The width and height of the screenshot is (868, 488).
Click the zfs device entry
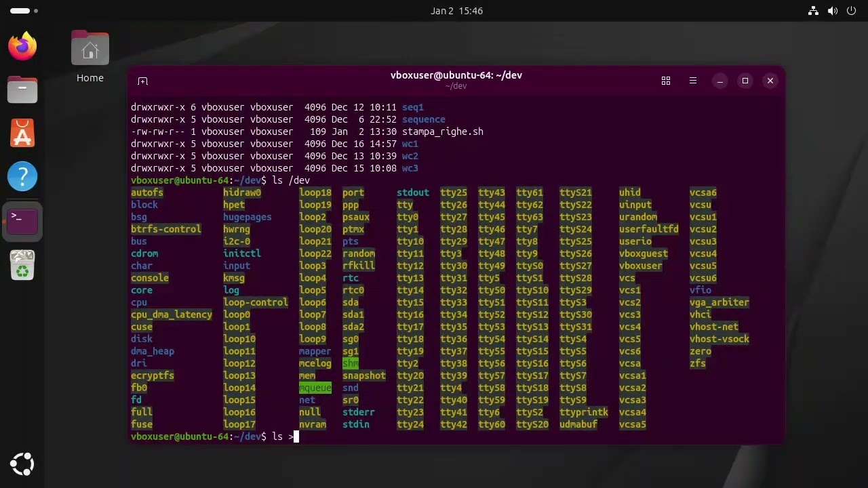698,363
